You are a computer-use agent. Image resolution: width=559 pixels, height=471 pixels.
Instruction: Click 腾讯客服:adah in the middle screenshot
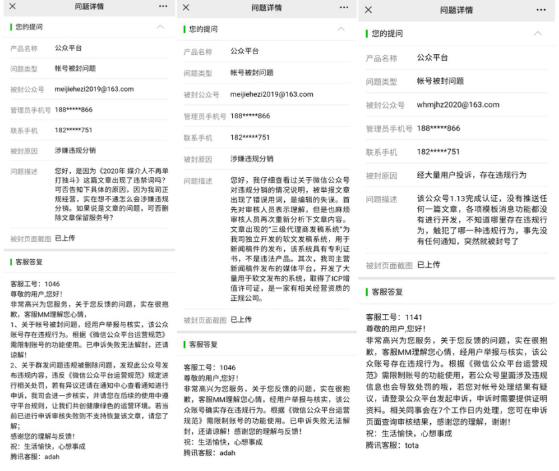click(x=210, y=453)
